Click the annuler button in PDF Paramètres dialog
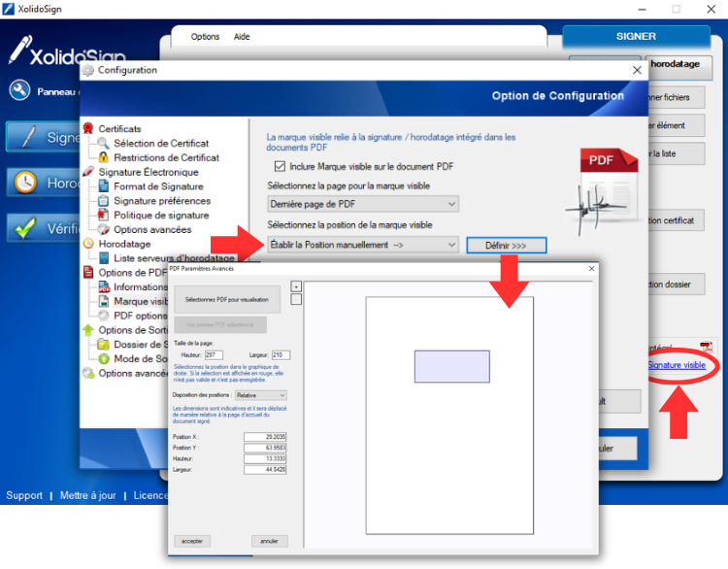The height and width of the screenshot is (569, 728). [x=269, y=541]
